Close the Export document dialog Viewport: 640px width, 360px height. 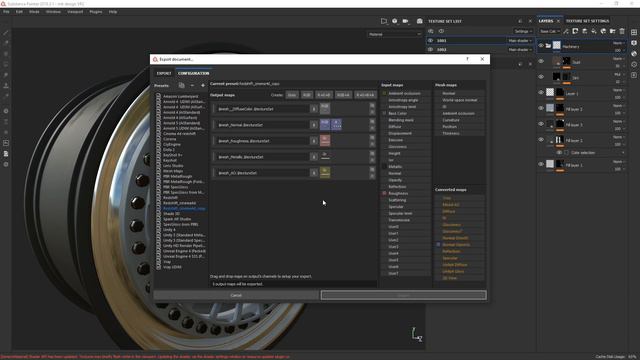(x=482, y=59)
